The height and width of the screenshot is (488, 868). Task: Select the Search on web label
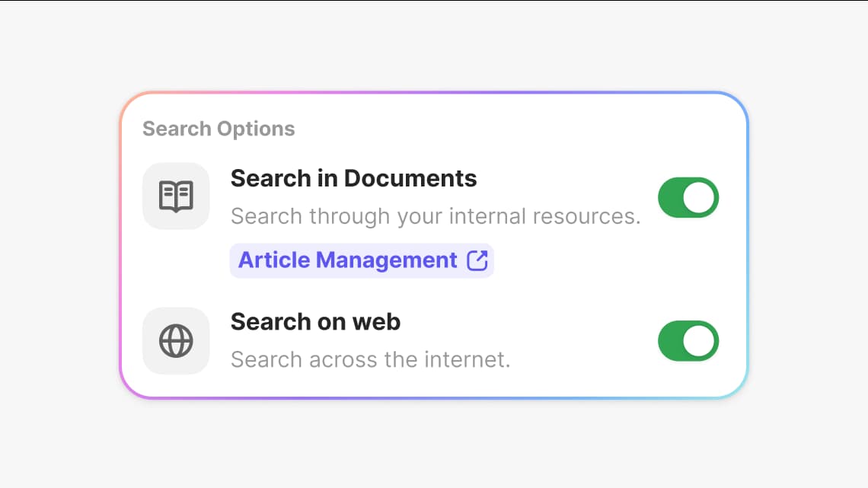click(315, 322)
